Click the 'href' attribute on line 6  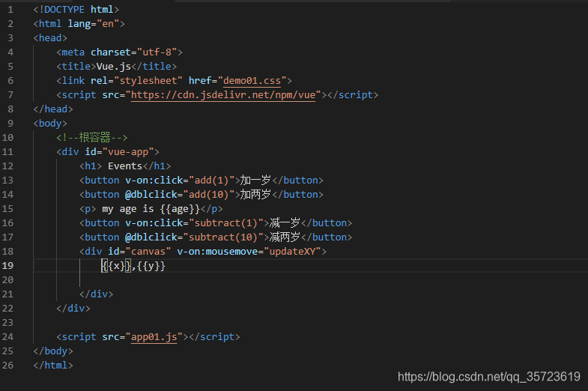pos(200,81)
